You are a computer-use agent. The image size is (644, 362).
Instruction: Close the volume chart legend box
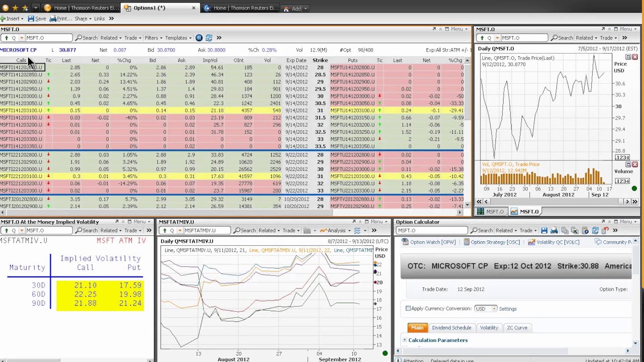[x=635, y=164]
